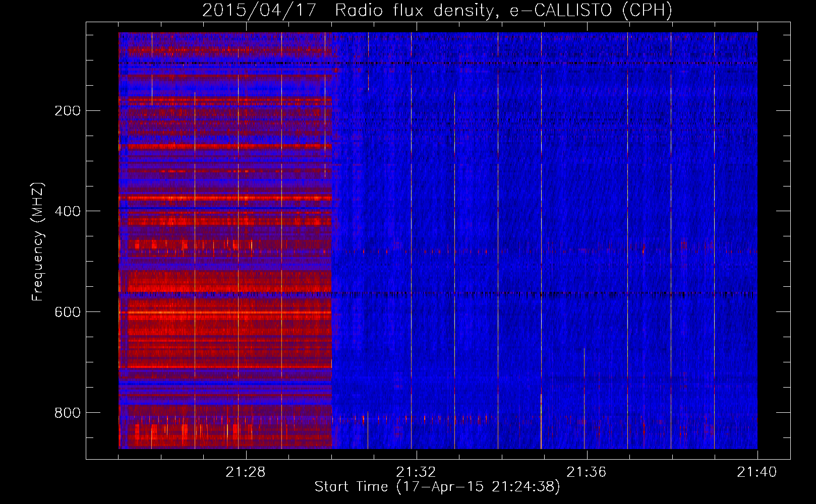Screen dimensions: 816x504
Task: Click the 21:28 time tick label
Action: (x=246, y=472)
